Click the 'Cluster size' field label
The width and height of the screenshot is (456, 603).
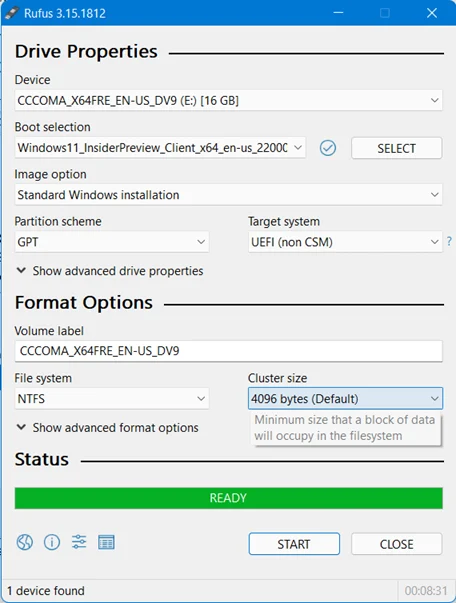click(x=278, y=378)
